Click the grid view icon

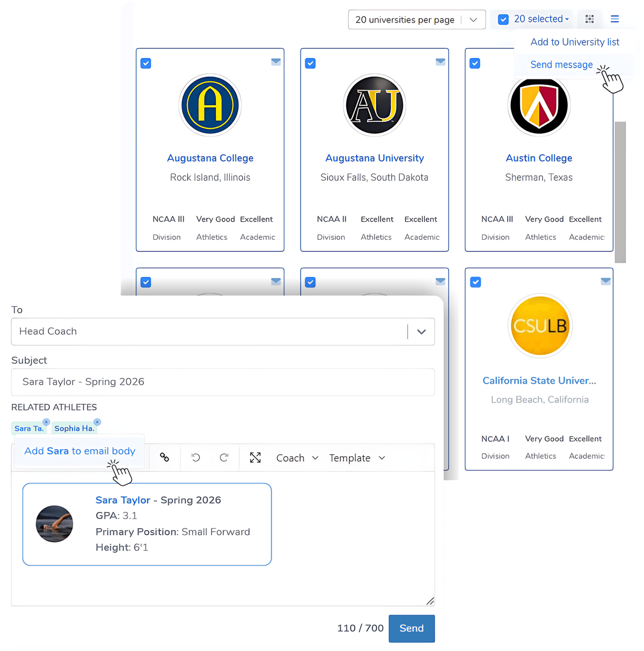(x=589, y=19)
